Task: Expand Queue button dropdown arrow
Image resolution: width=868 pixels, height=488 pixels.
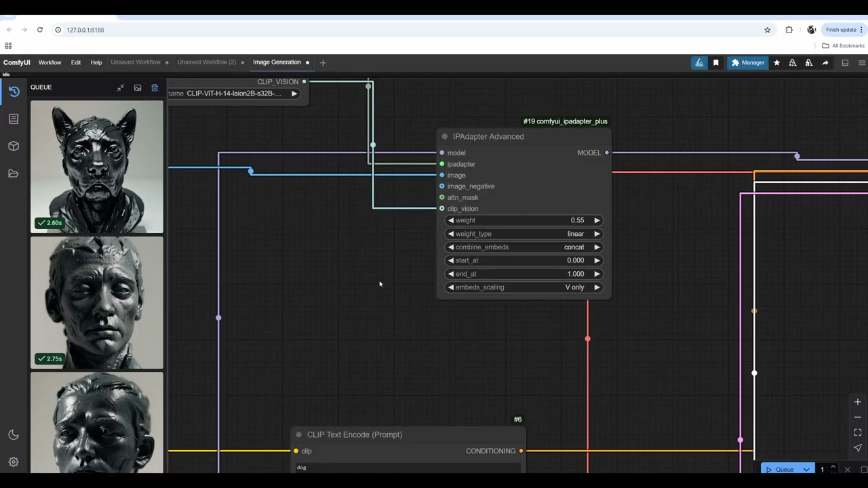Action: pos(806,470)
